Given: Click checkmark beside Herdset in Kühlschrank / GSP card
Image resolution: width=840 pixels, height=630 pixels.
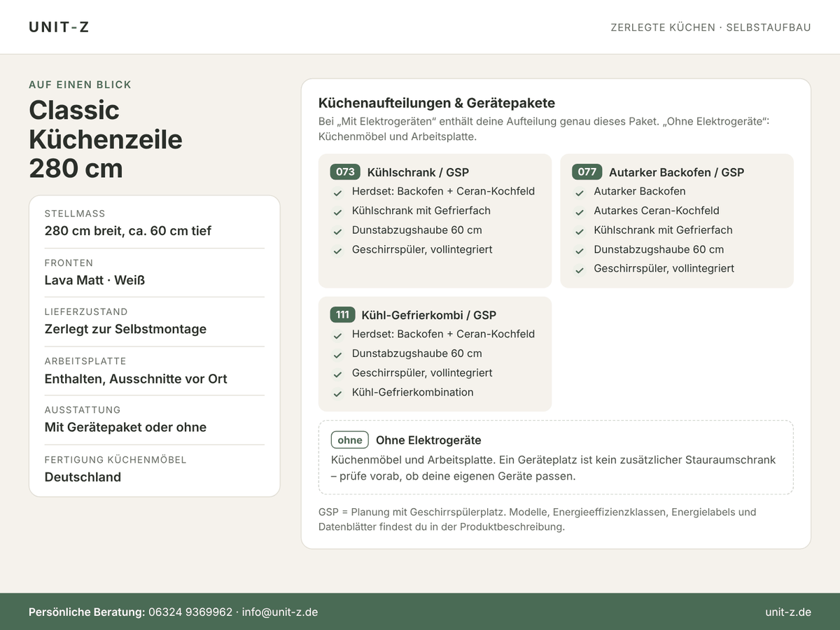Looking at the screenshot, I should click(x=338, y=192).
